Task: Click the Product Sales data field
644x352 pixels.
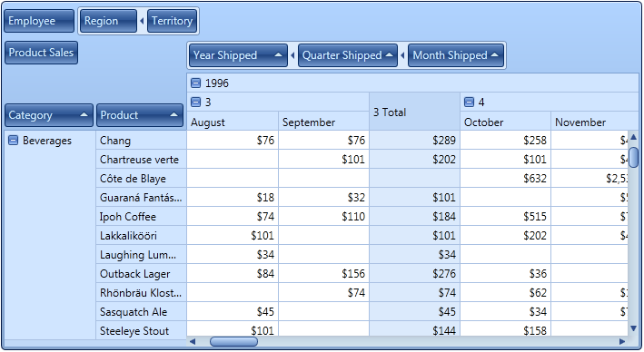Action: click(41, 53)
